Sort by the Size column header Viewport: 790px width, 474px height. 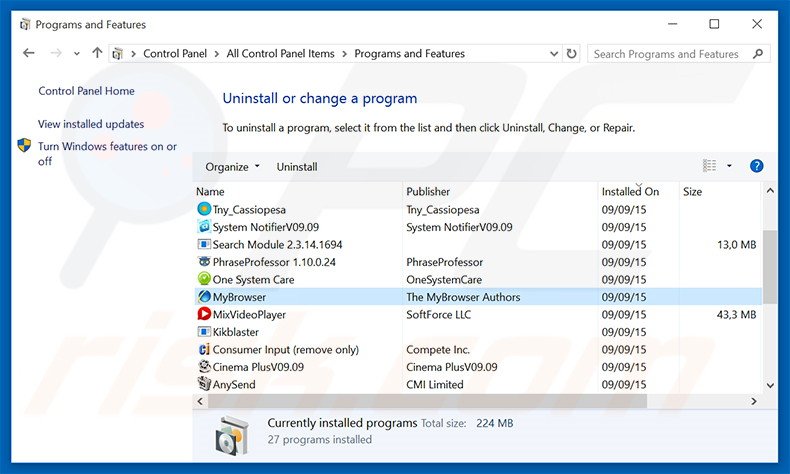(720, 191)
